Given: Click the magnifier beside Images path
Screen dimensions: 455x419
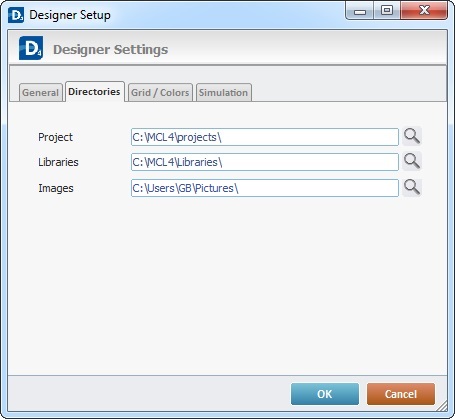Looking at the screenshot, I should [412, 187].
